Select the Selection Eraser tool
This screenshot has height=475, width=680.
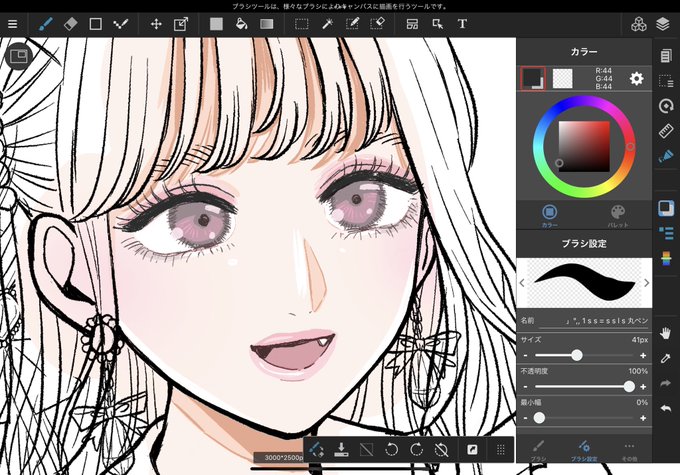tap(378, 24)
